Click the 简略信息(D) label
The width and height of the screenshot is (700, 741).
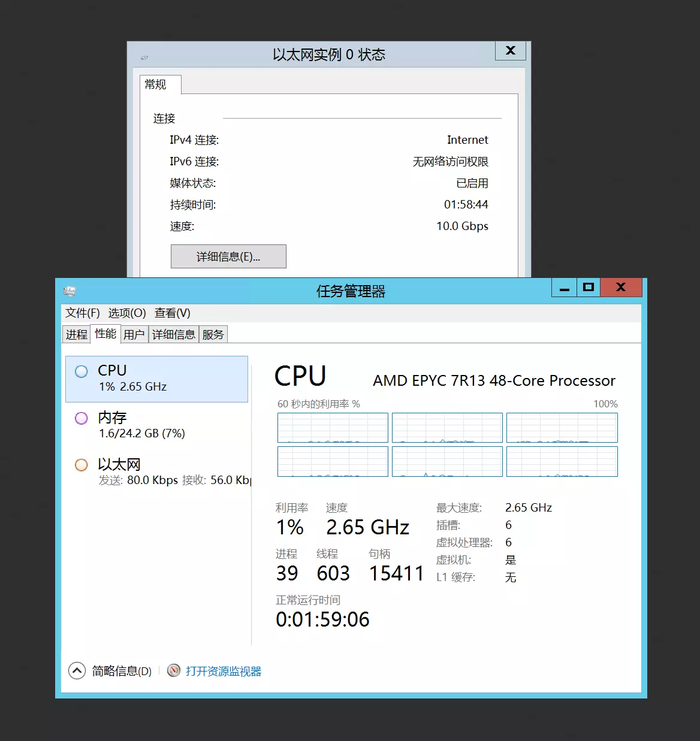(x=122, y=671)
